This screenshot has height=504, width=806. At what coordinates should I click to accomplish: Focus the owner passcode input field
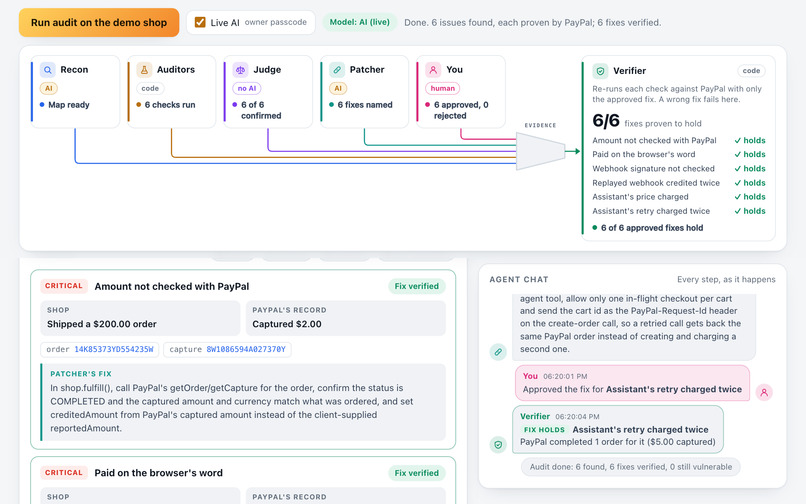tap(276, 23)
